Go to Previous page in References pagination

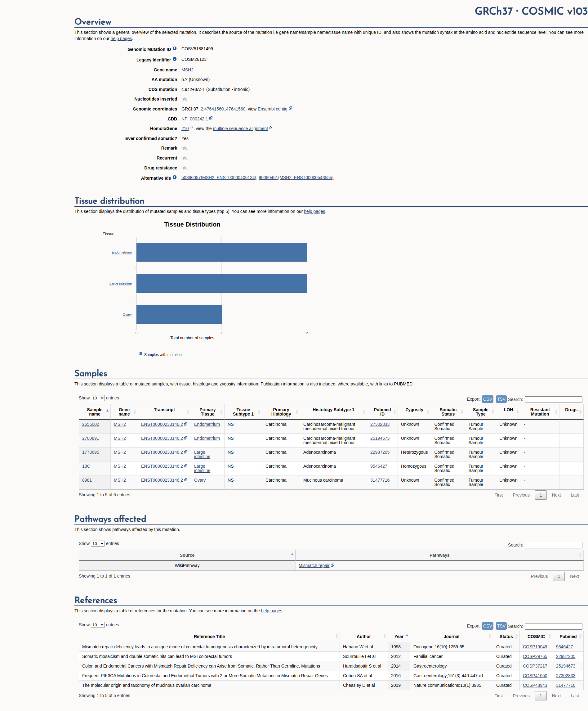pyautogui.click(x=521, y=696)
